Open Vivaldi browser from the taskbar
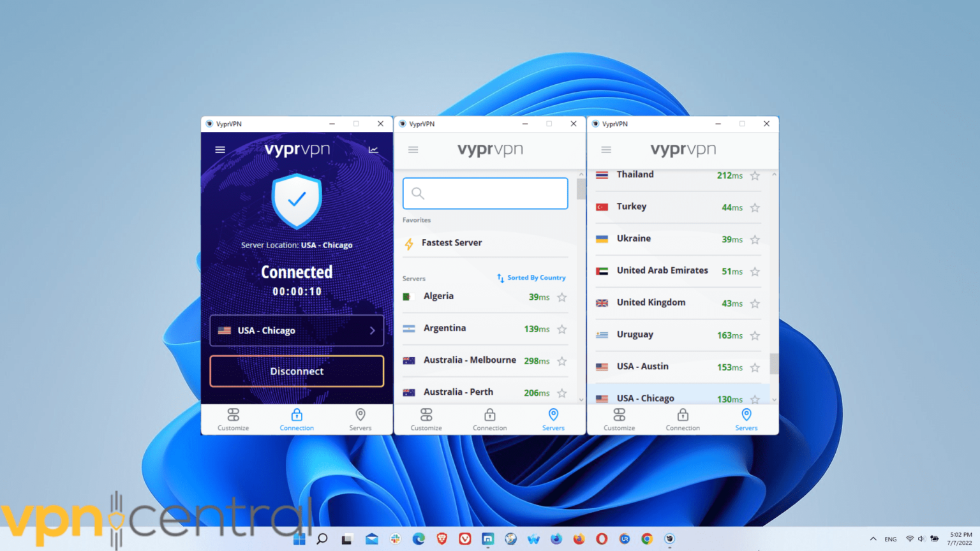The height and width of the screenshot is (551, 980). point(465,539)
